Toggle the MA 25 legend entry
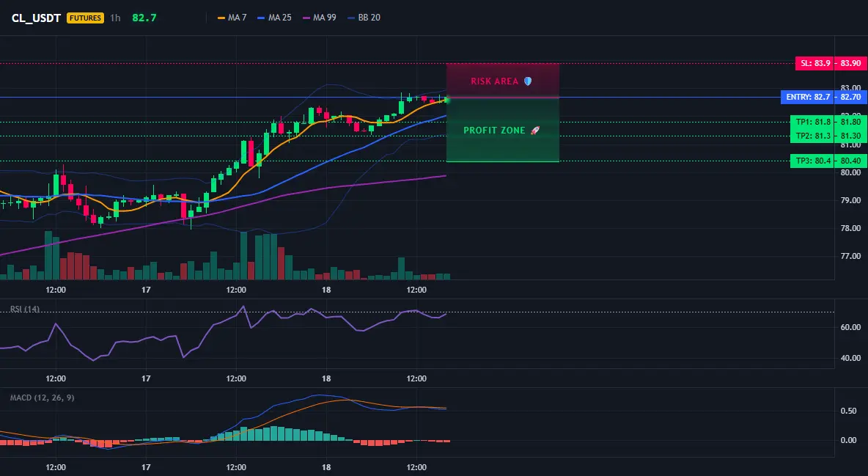 275,18
